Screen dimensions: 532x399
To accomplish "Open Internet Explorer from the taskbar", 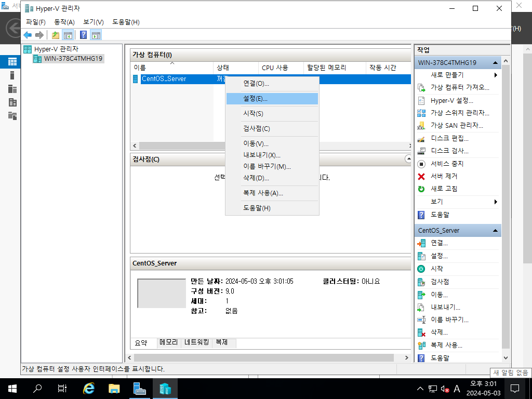I will [x=89, y=389].
